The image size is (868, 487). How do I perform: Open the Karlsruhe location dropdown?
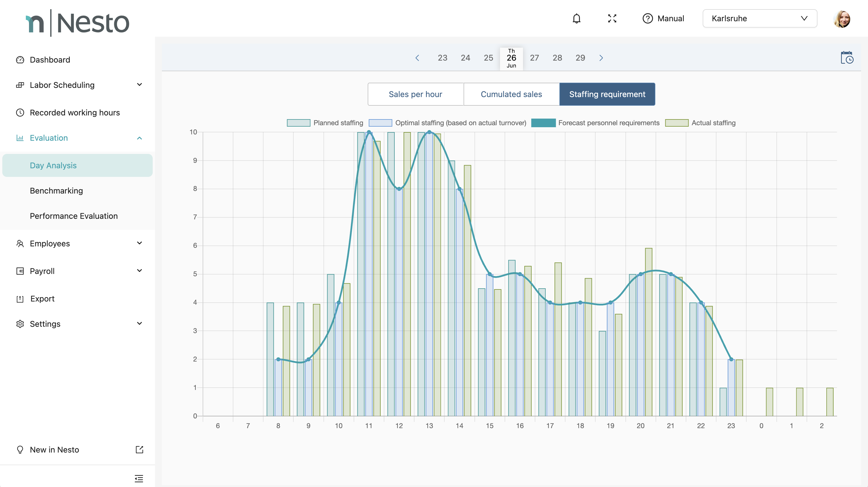pos(759,19)
